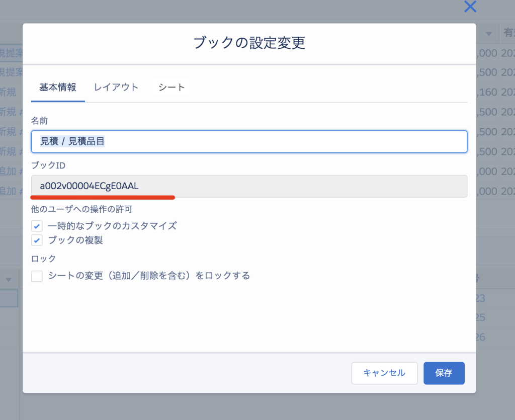Click the background link showing 25
This screenshot has width=515, height=420.
[x=480, y=318]
